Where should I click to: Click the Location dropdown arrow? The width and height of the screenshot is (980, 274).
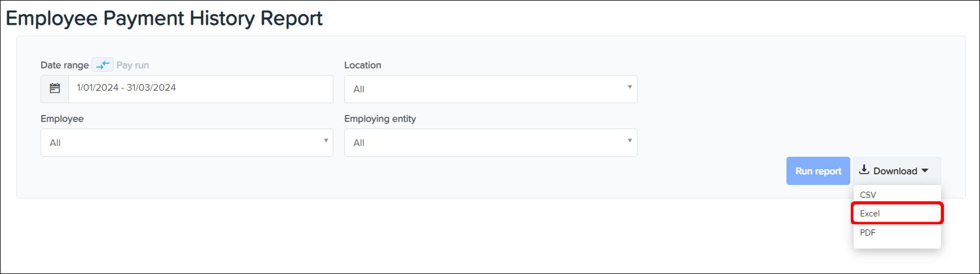630,87
